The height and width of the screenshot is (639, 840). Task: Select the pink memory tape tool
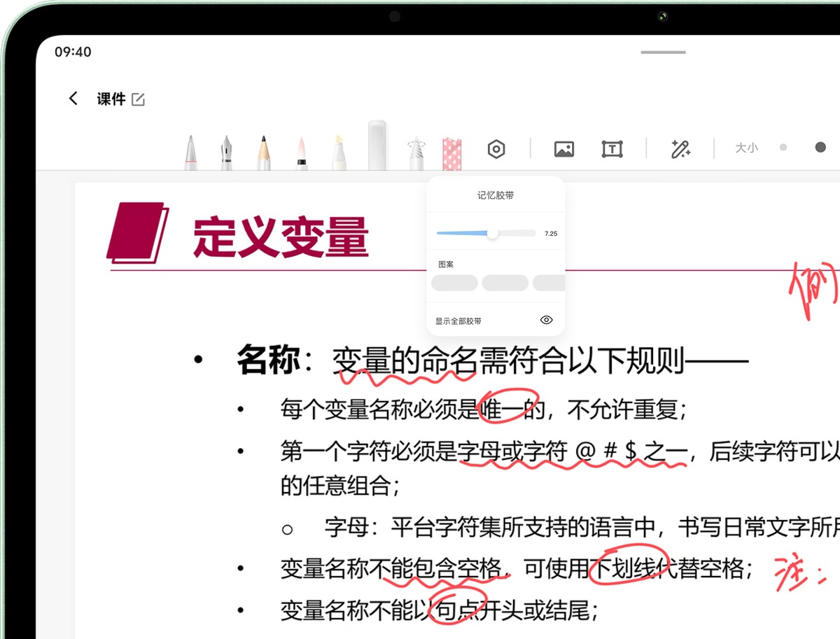(452, 154)
